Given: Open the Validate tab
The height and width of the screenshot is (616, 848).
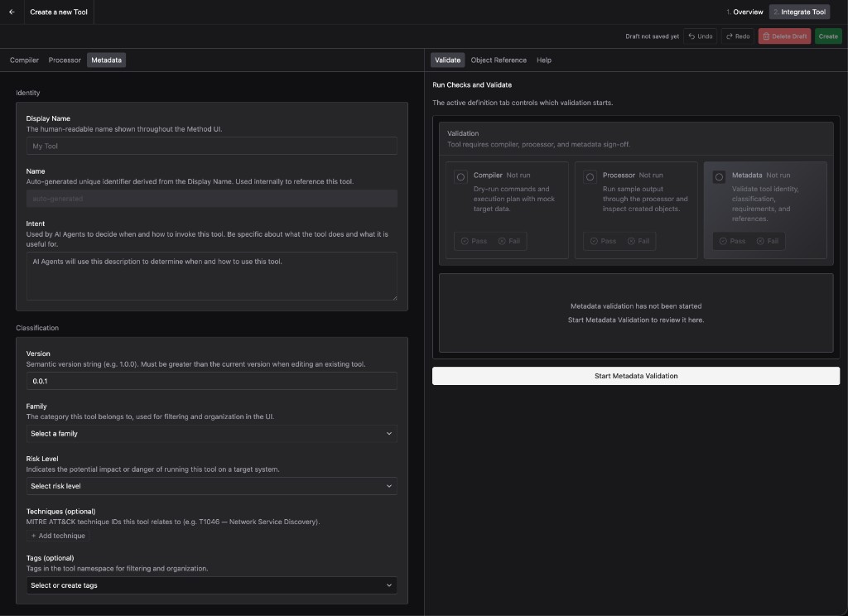Looking at the screenshot, I should [x=447, y=60].
